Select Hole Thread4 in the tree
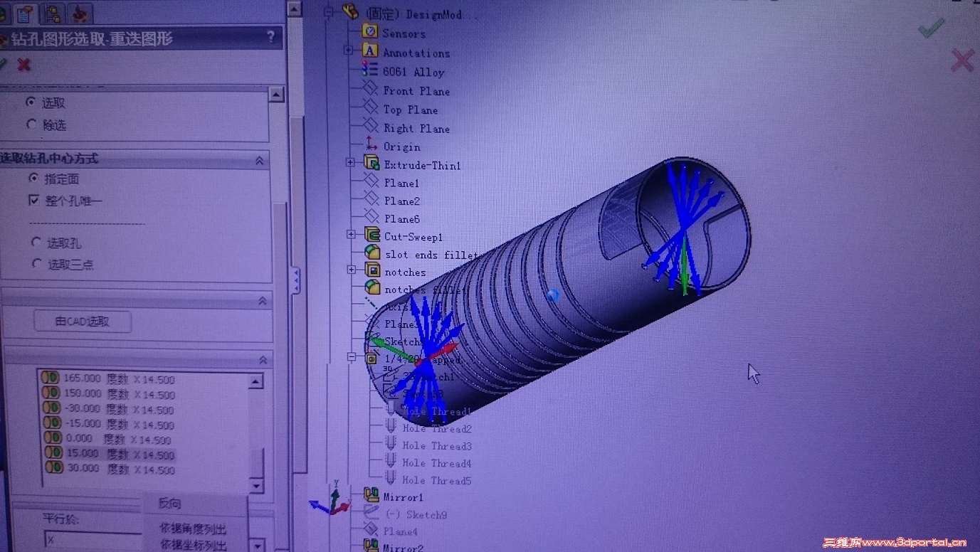Viewport: 980px width, 552px height. point(436,463)
